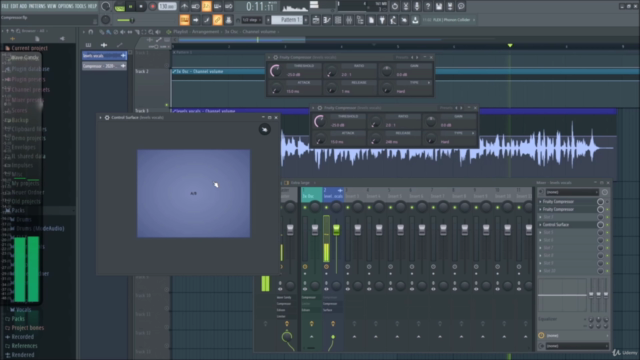
Task: Open the Pattern 1 selector
Action: click(287, 20)
